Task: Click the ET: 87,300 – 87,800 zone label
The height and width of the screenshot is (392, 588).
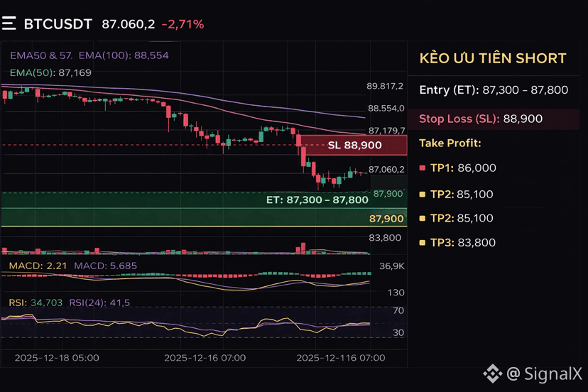Action: pyautogui.click(x=317, y=200)
